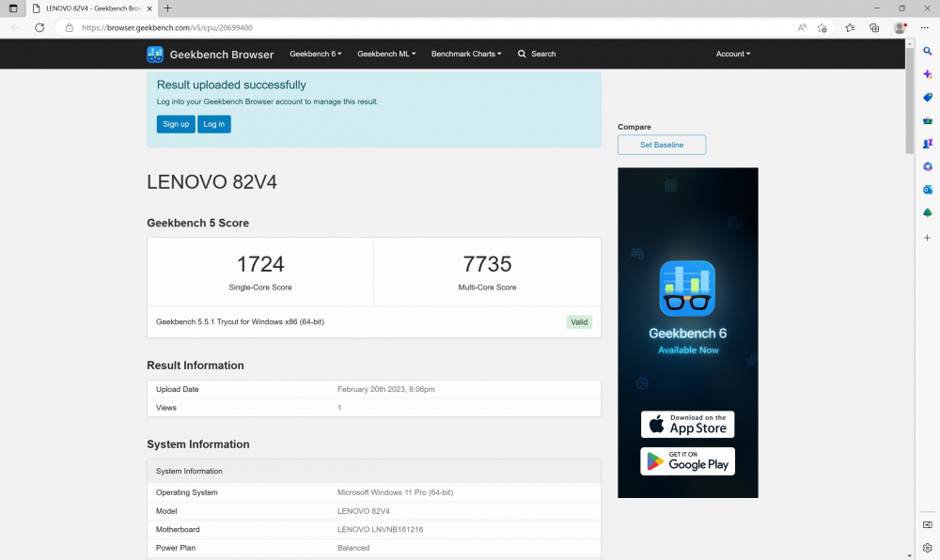The image size is (940, 560).
Task: Select the multi-core score 7735
Action: click(x=487, y=264)
